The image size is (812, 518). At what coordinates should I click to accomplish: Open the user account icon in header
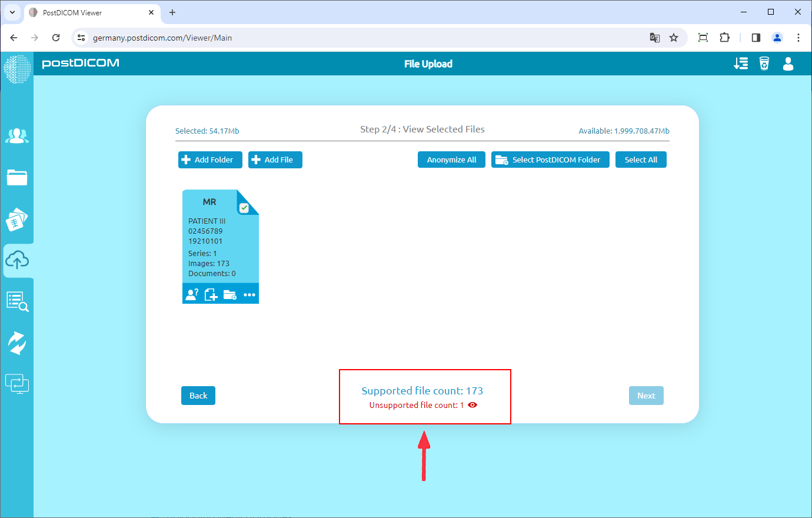click(x=788, y=64)
